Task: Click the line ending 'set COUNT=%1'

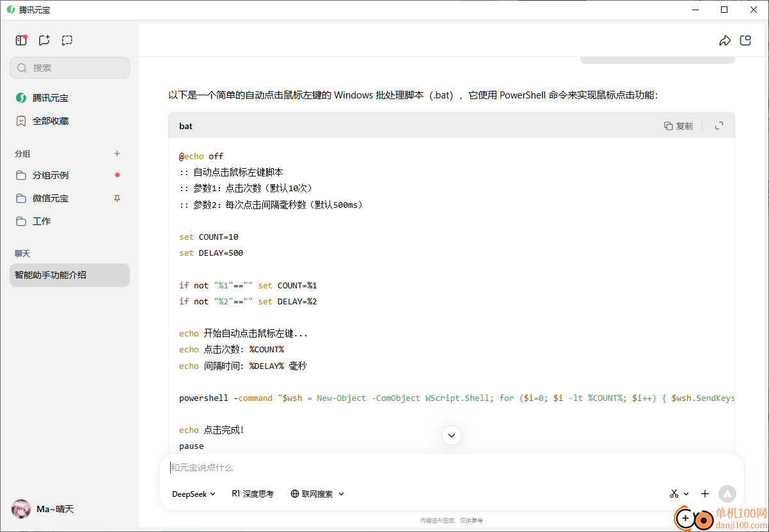Action: pos(248,285)
